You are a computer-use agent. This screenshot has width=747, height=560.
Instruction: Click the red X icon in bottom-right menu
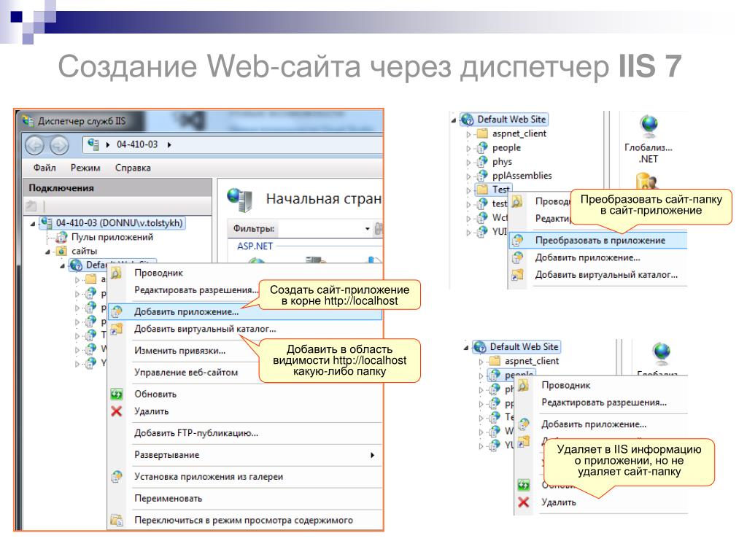point(523,502)
